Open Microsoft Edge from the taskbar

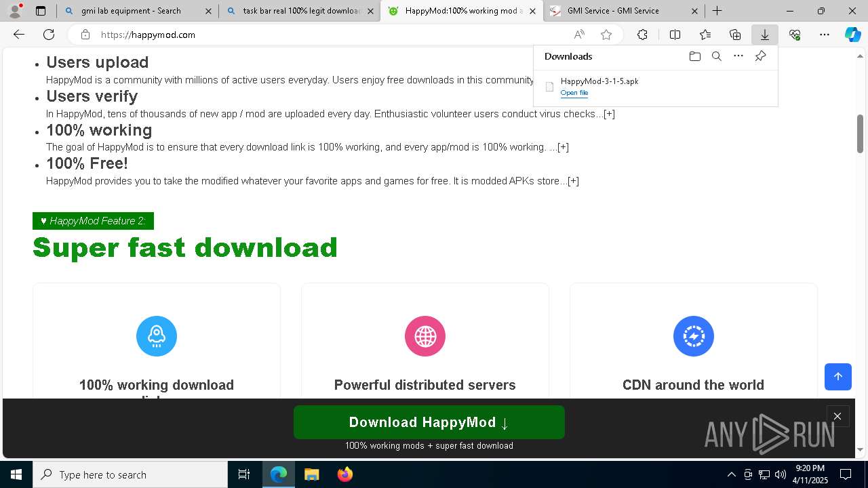coord(279,474)
